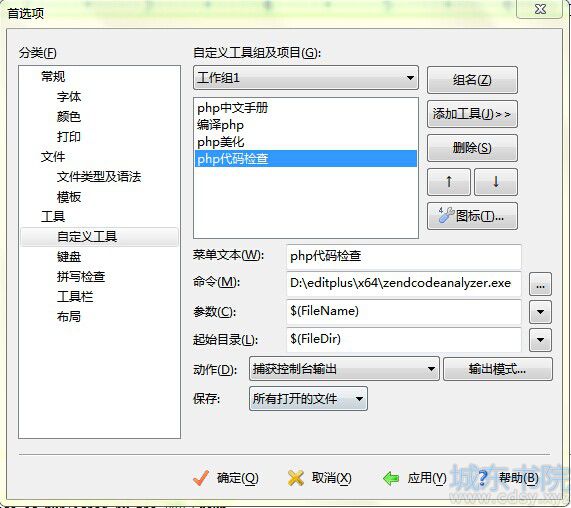Cancel with the 取消(X) cross button
Image resolution: width=571 pixels, height=508 pixels.
coord(320,478)
